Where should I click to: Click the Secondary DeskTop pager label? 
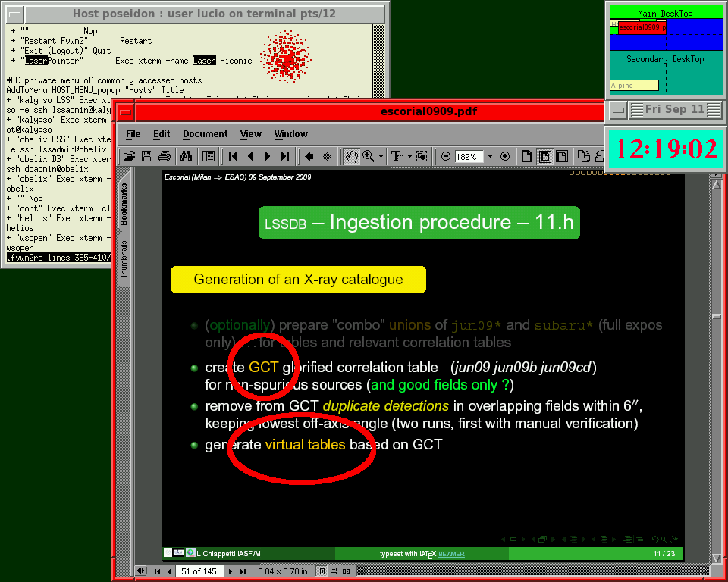pyautogui.click(x=665, y=59)
